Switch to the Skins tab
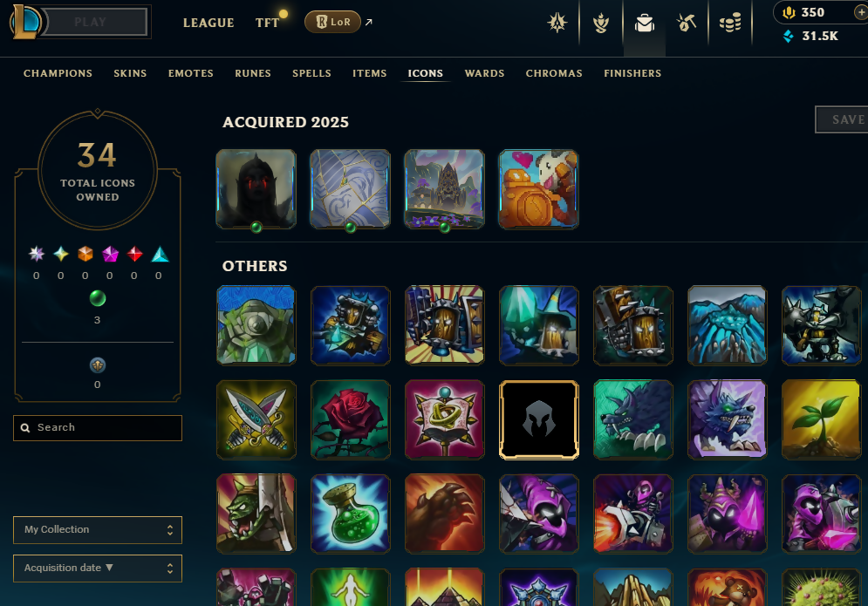868x606 pixels. coord(130,73)
